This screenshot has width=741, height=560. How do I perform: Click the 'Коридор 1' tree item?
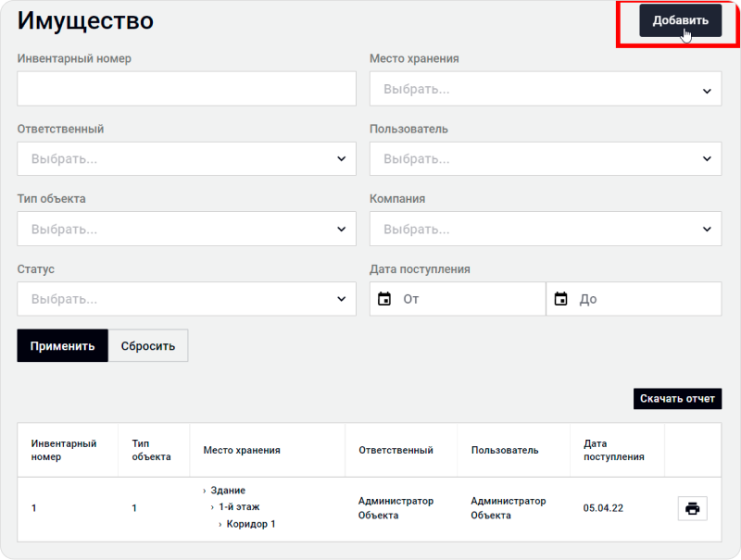coord(251,524)
